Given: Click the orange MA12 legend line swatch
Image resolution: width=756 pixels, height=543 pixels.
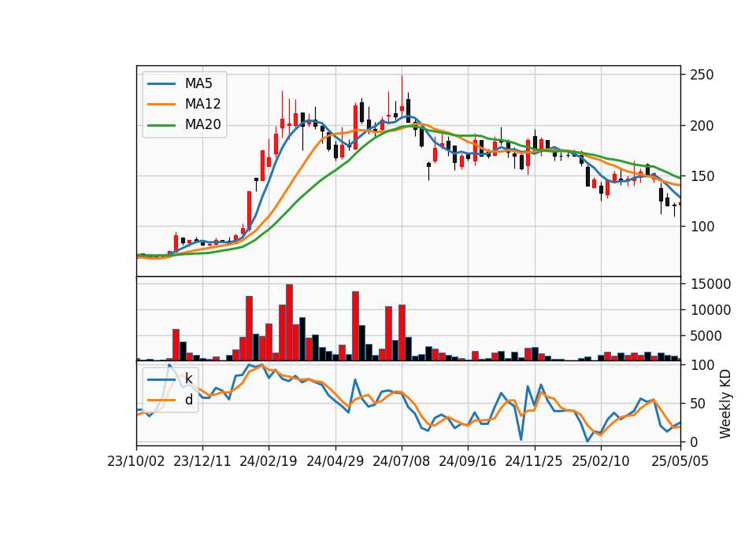Looking at the screenshot, I should 161,104.
